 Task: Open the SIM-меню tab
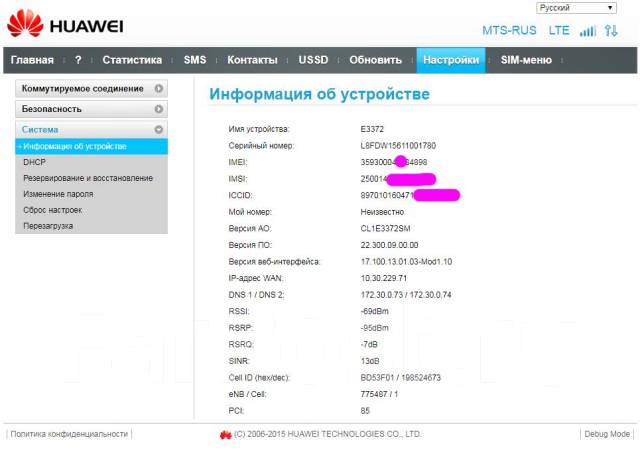coord(526,60)
